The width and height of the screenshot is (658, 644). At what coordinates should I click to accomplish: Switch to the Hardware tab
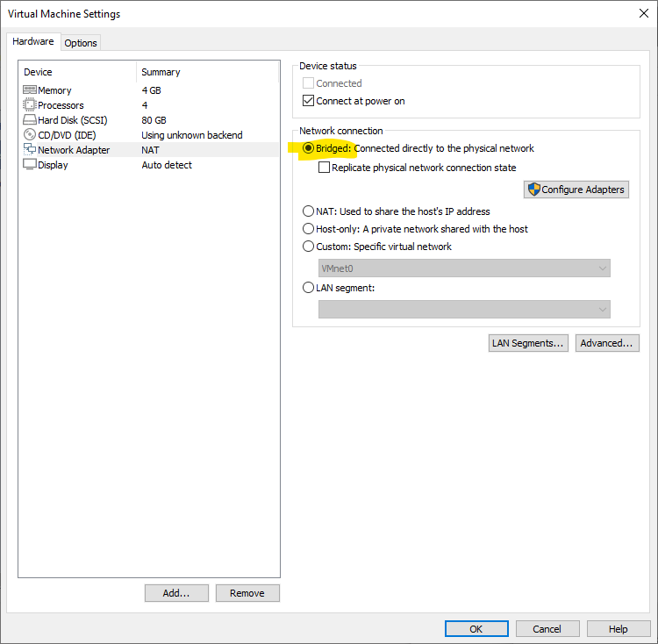point(33,41)
